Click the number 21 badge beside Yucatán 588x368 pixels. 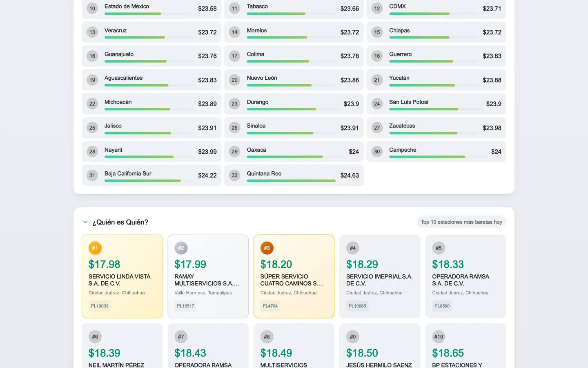(x=377, y=80)
